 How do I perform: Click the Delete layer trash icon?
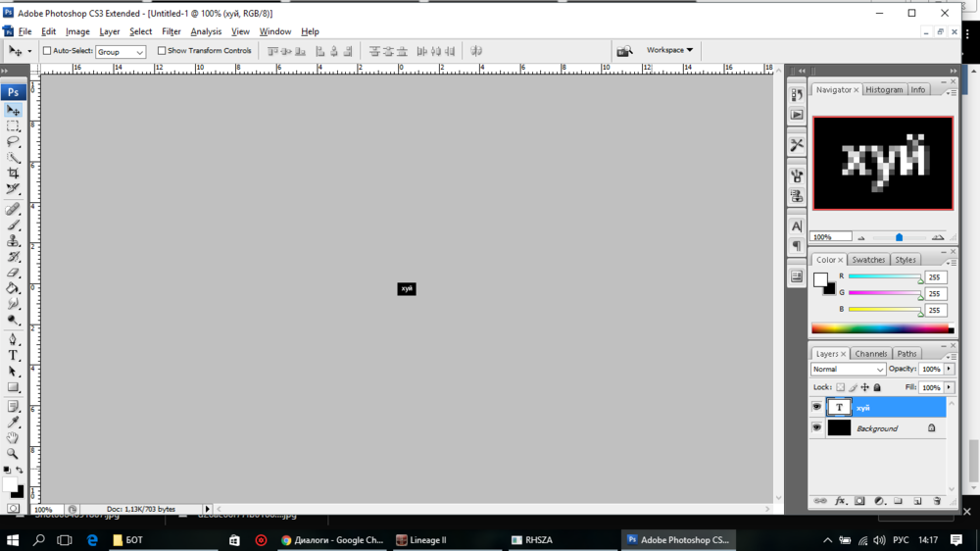click(x=937, y=501)
